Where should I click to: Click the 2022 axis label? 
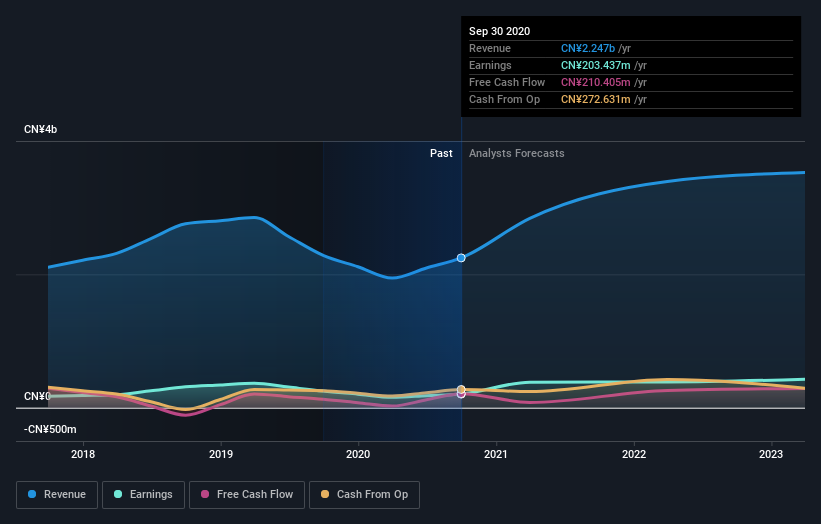(x=634, y=454)
